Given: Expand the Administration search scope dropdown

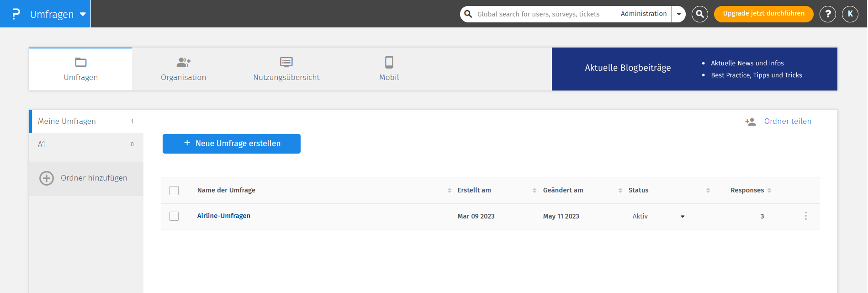Looking at the screenshot, I should tap(678, 14).
